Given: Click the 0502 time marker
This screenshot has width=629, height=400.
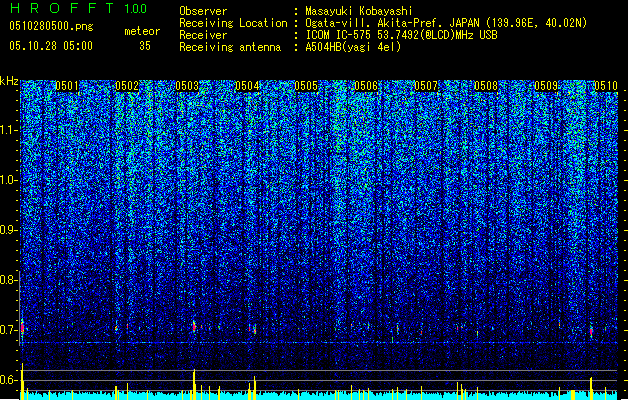Looking at the screenshot, I should pos(127,86).
